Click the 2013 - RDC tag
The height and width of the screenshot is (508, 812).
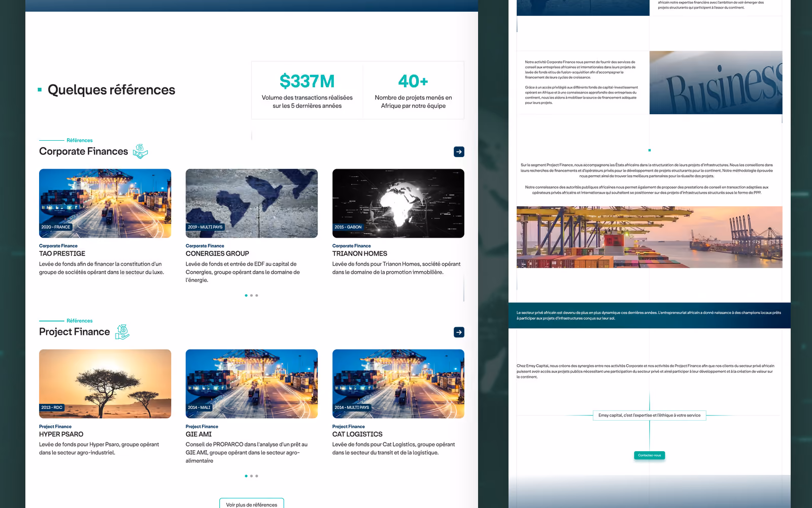click(52, 407)
